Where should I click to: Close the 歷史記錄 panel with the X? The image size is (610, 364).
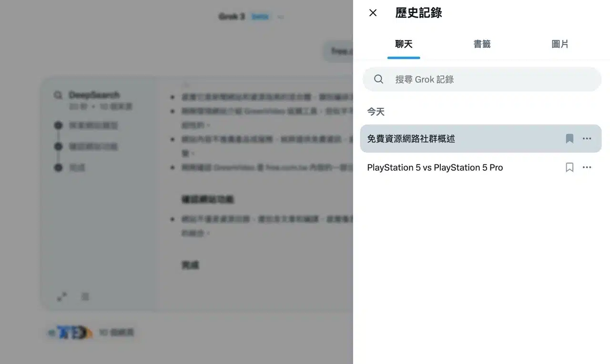[x=373, y=13]
